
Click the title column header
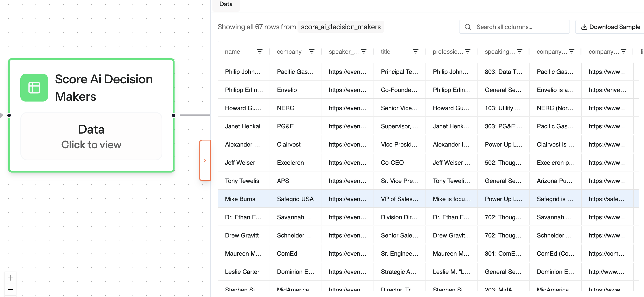pyautogui.click(x=385, y=52)
